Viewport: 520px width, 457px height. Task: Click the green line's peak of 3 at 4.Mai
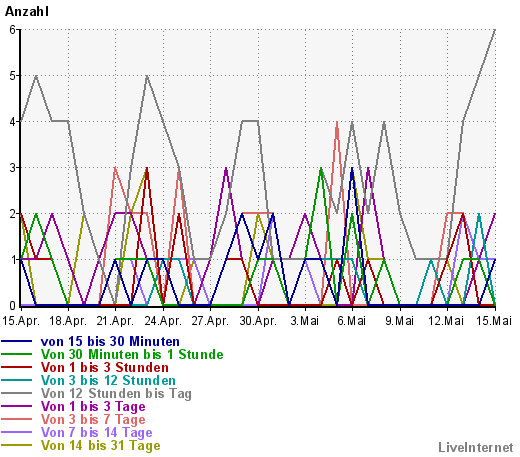click(x=321, y=168)
